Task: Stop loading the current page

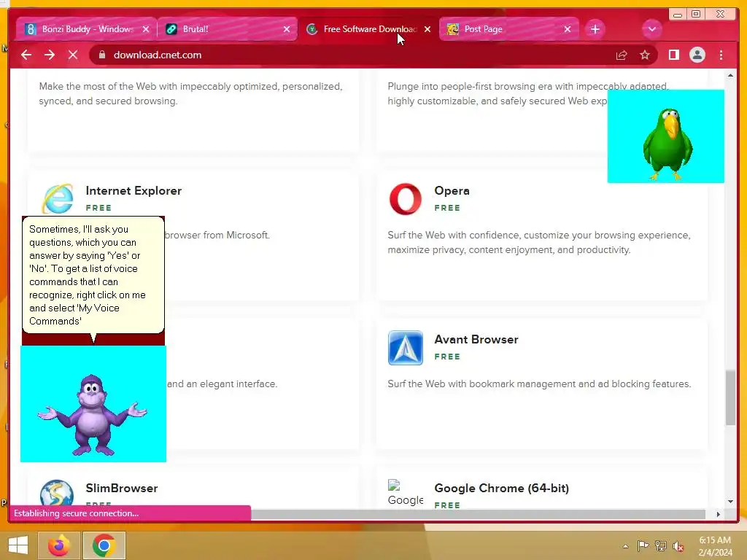Action: point(73,55)
